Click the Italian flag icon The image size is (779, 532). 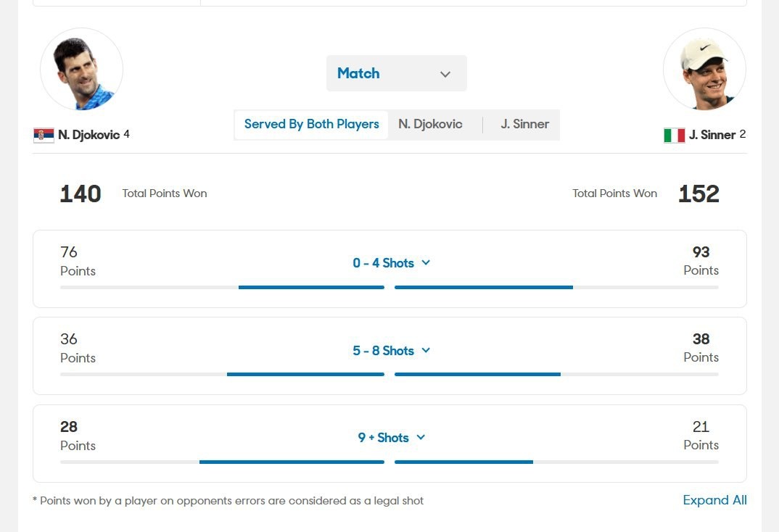pyautogui.click(x=674, y=136)
